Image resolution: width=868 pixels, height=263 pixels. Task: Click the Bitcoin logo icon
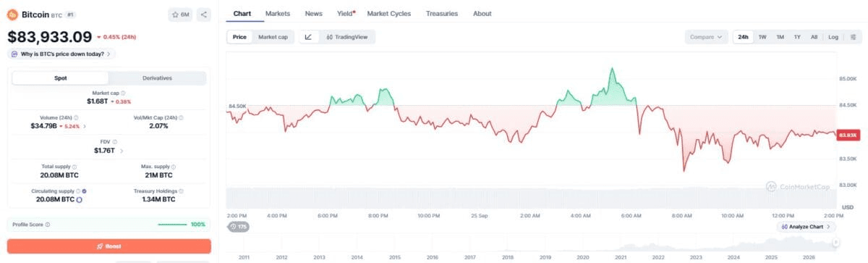click(12, 14)
